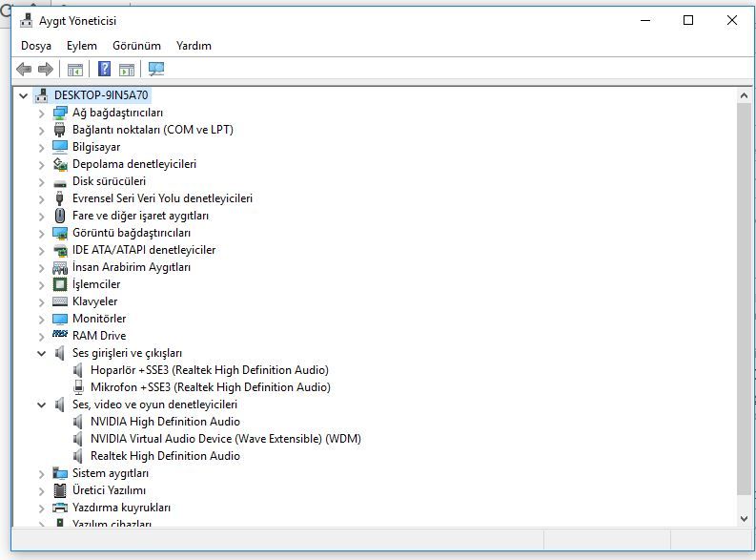Select the Yazdırma kuyrukları text label
The width and height of the screenshot is (756, 560).
pyautogui.click(x=121, y=508)
